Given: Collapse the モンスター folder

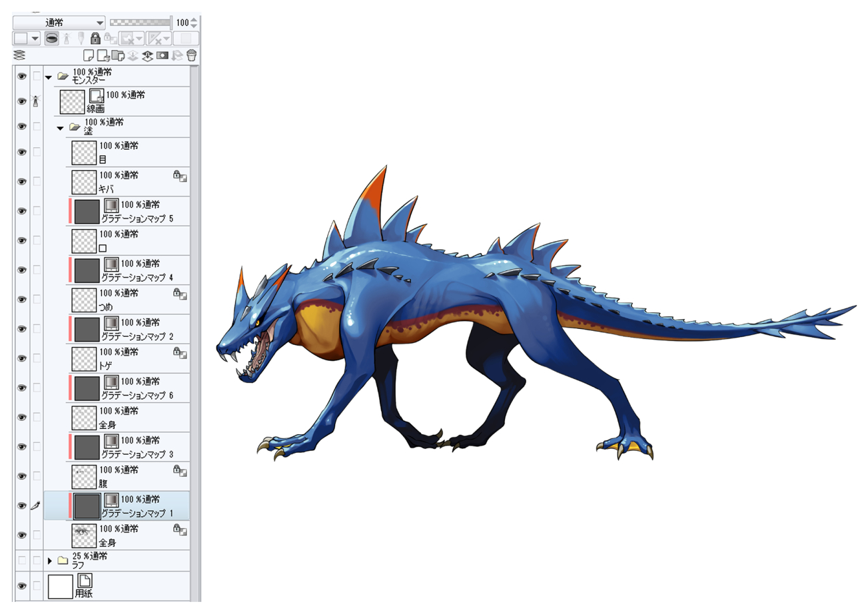Looking at the screenshot, I should coord(49,77).
